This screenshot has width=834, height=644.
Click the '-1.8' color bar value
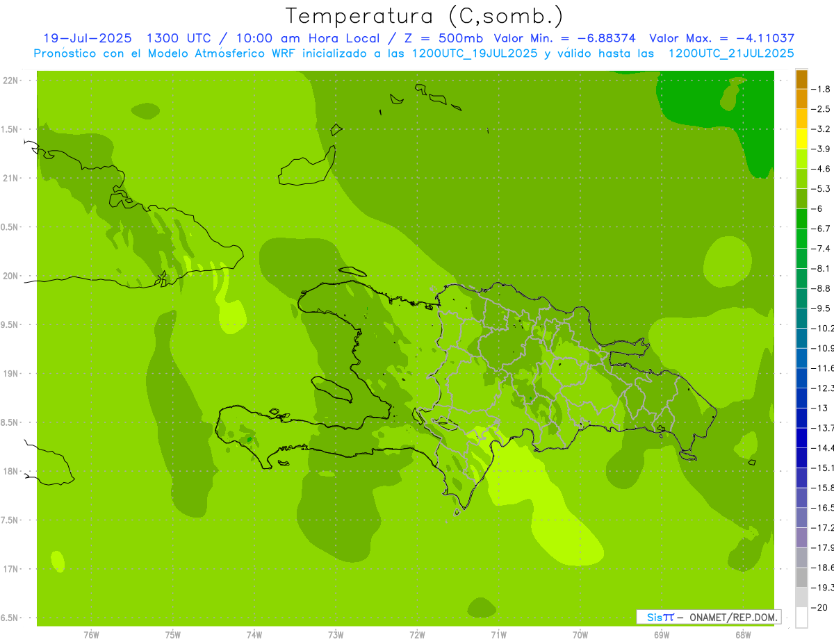coord(821,89)
